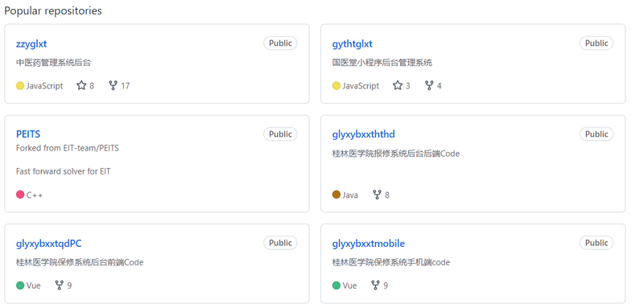Screen dimensions: 644x304
Task: Click the Vue label on glyxybxxtmobile card
Action: (x=350, y=286)
